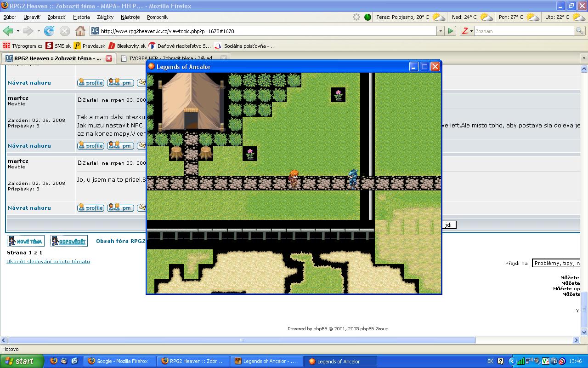Click the Show Desktop quick launch icon

coord(74,361)
